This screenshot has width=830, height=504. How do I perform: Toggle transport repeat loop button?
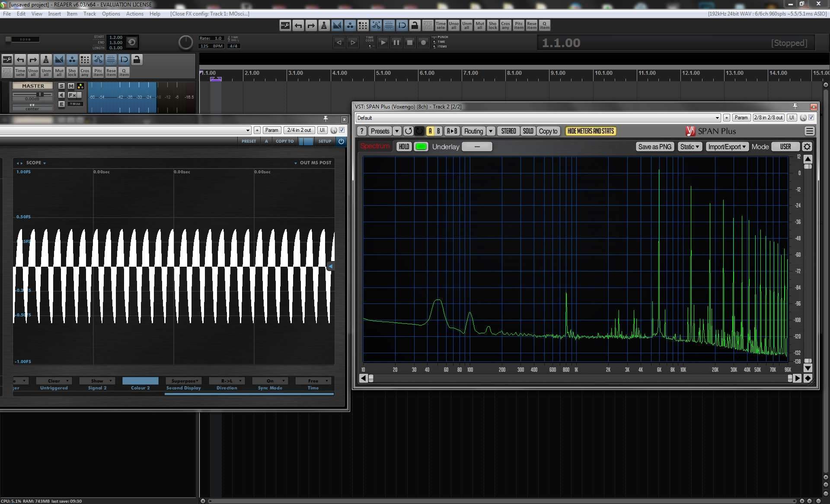(132, 42)
